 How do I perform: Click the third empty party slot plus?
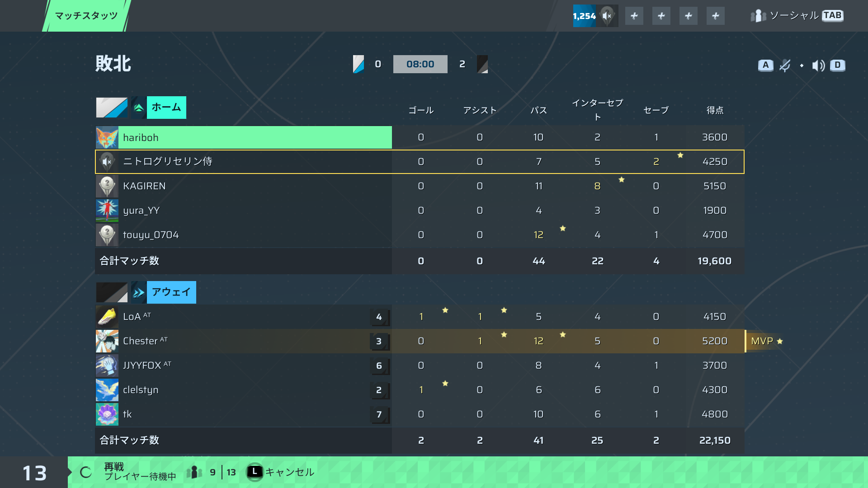(689, 16)
